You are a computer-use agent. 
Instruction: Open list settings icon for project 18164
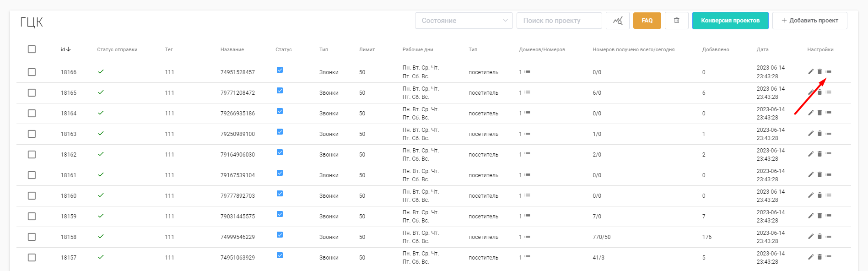(x=829, y=113)
